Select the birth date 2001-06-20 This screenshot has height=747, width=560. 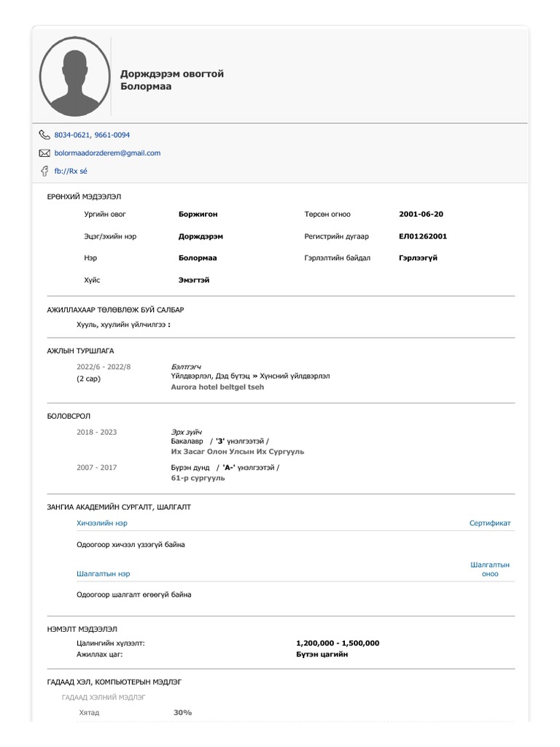(421, 214)
